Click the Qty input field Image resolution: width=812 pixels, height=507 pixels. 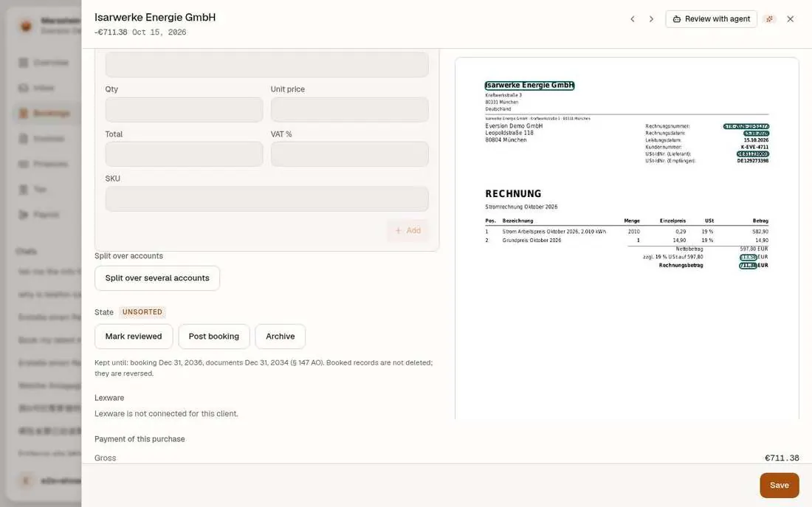pyautogui.click(x=184, y=109)
